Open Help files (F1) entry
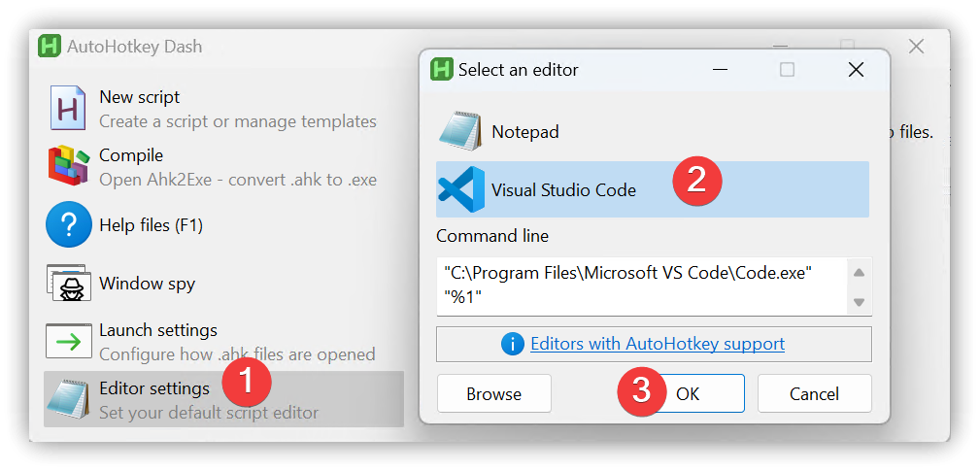The height and width of the screenshot is (471, 980). click(223, 224)
